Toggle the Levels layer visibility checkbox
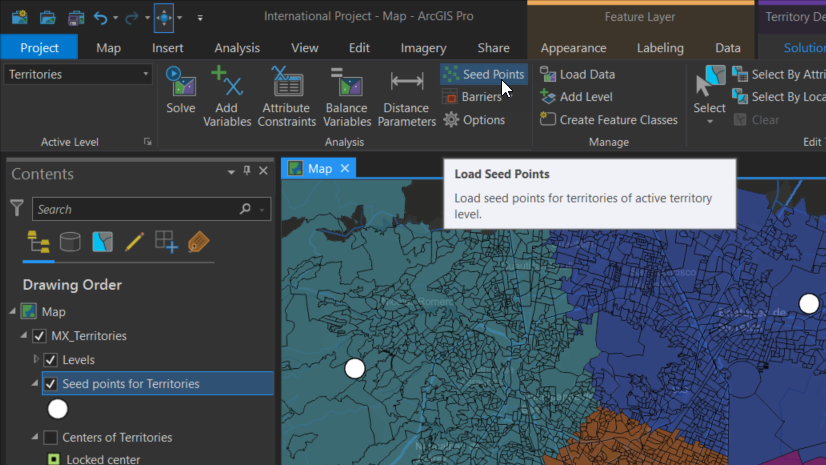 coord(51,360)
